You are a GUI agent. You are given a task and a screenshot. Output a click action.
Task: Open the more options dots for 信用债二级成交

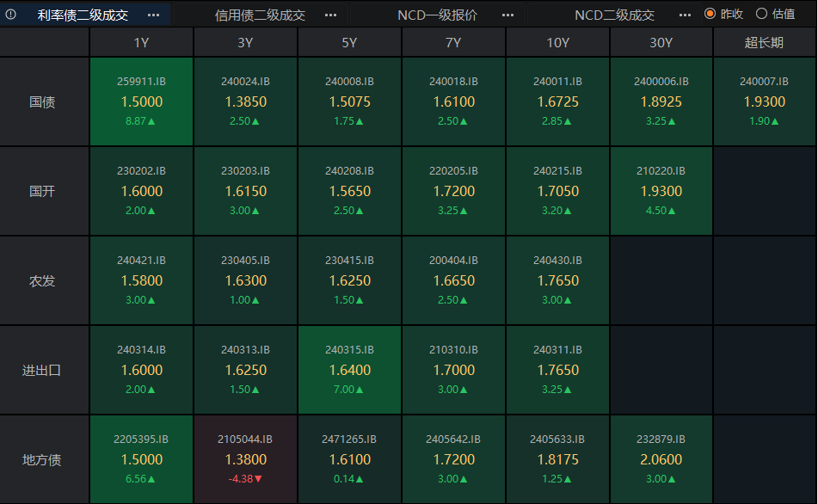pos(331,15)
